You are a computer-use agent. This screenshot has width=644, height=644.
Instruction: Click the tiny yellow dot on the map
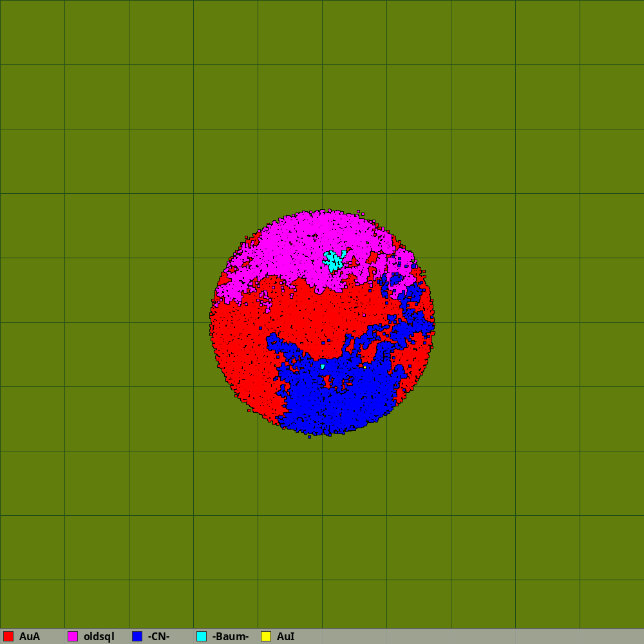(x=365, y=367)
